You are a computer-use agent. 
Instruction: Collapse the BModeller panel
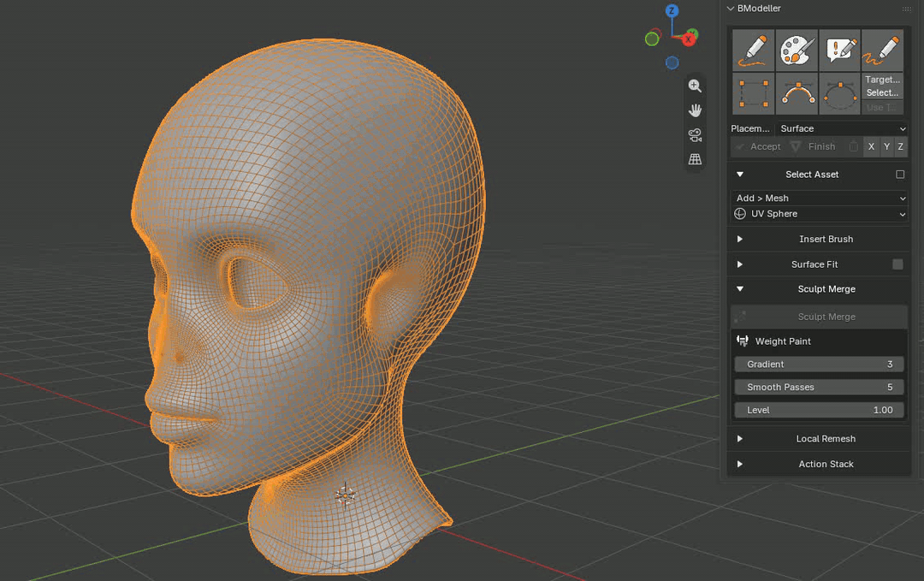[x=731, y=9]
